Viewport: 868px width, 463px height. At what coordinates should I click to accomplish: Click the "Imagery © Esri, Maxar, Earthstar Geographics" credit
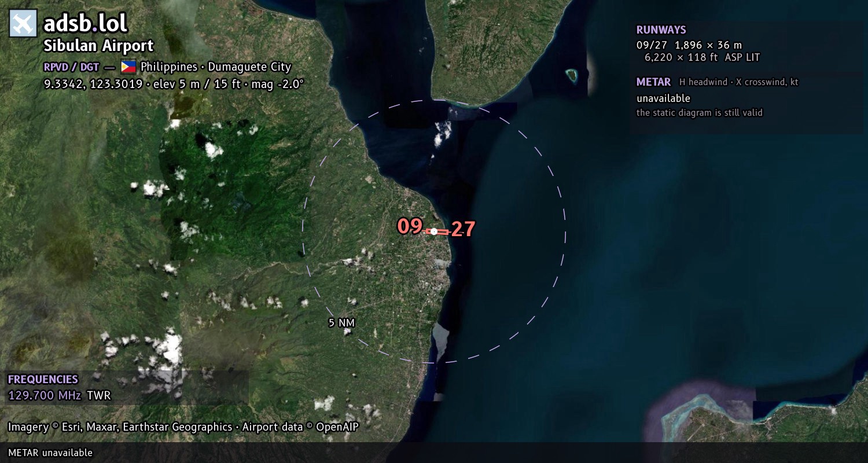pyautogui.click(x=120, y=427)
